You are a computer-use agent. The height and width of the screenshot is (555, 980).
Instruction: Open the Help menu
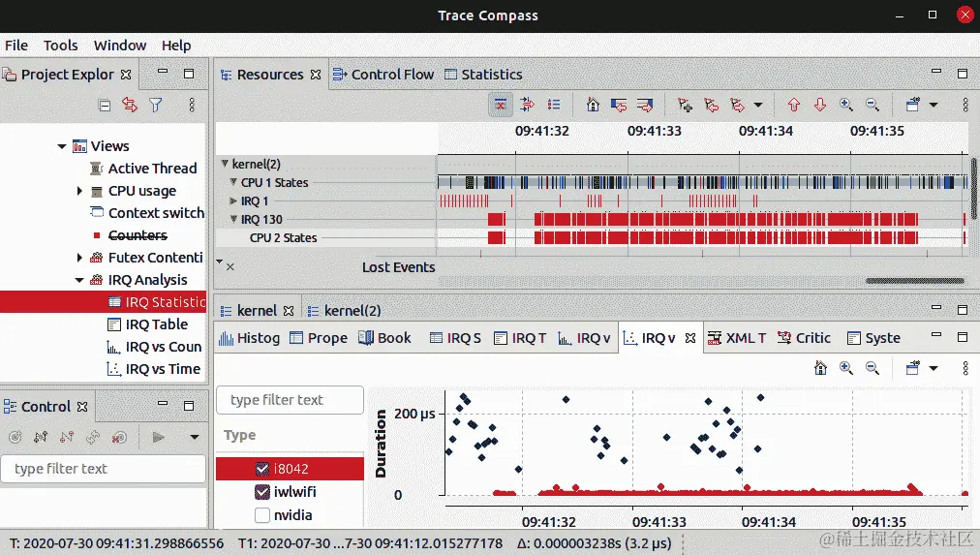[x=176, y=45]
